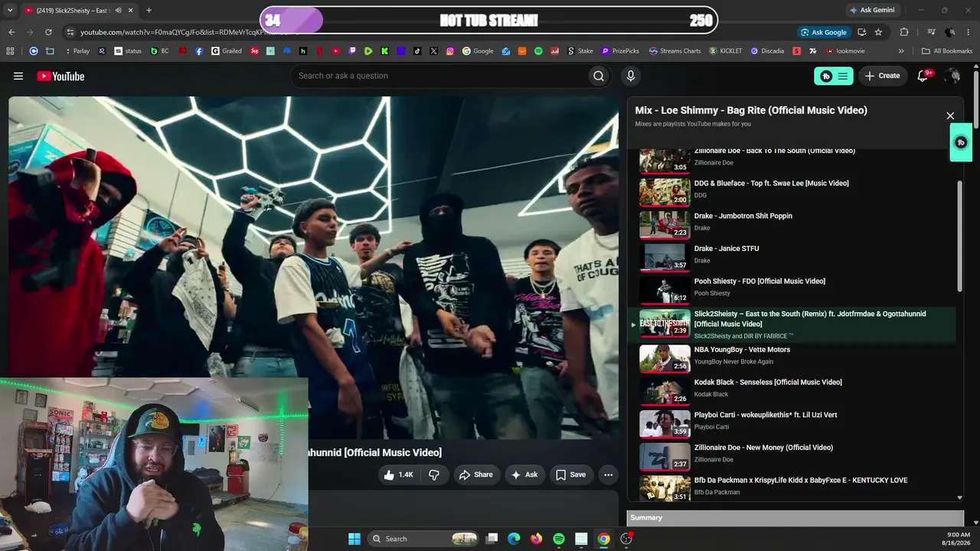Submit search with the magnifier button
This screenshot has height=551, width=980.
(599, 76)
